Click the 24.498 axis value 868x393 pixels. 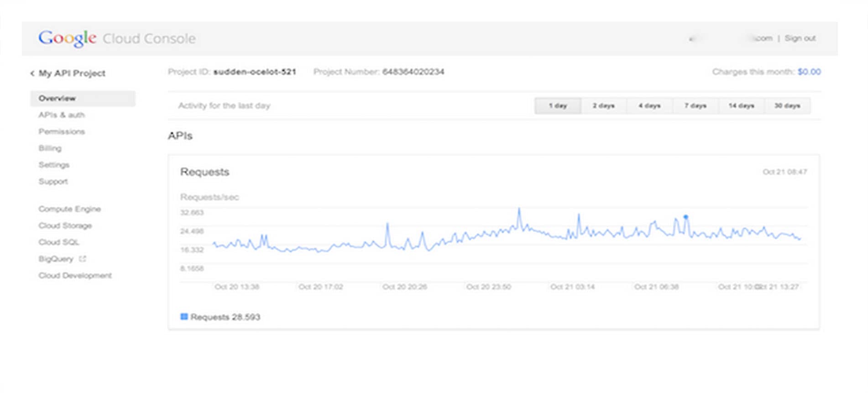click(x=192, y=231)
